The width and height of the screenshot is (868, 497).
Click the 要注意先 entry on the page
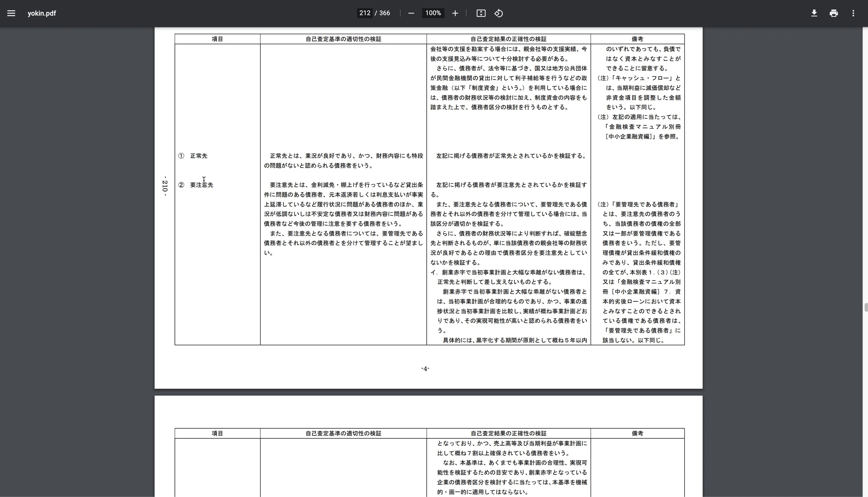click(203, 185)
